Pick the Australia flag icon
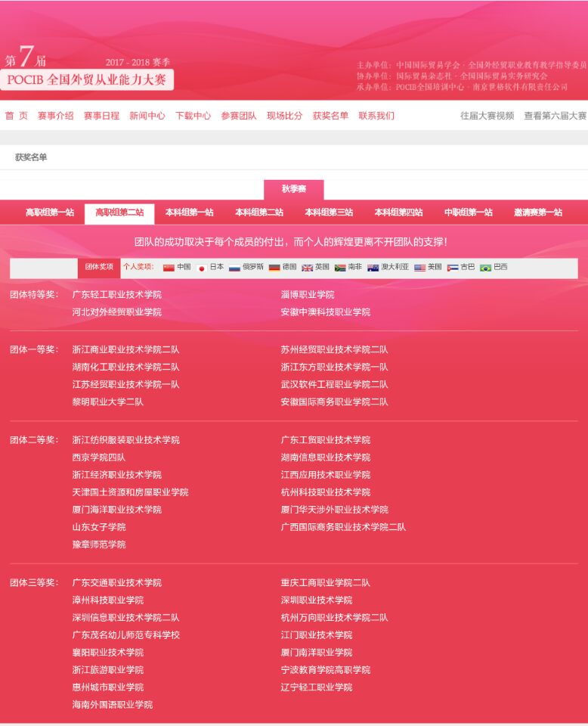 click(373, 268)
